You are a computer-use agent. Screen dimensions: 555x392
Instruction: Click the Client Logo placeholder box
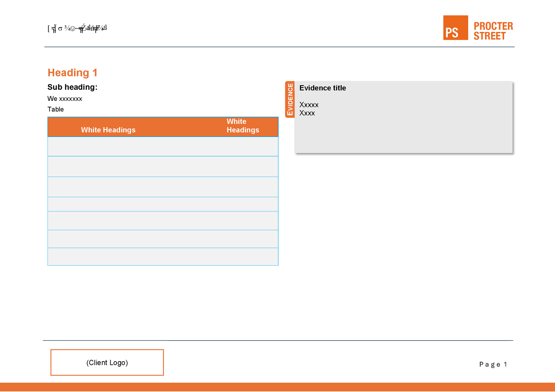point(107,363)
